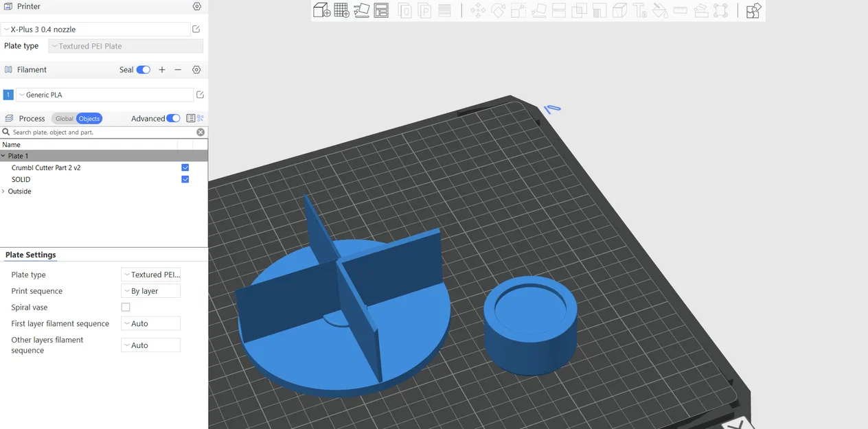Image resolution: width=868 pixels, height=429 pixels.
Task: Click the Printer section header label
Action: (29, 6)
